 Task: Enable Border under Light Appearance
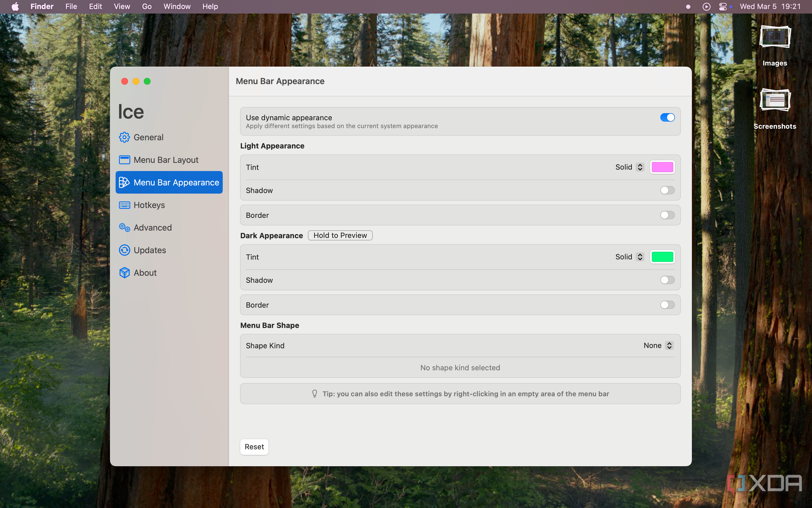pyautogui.click(x=667, y=215)
